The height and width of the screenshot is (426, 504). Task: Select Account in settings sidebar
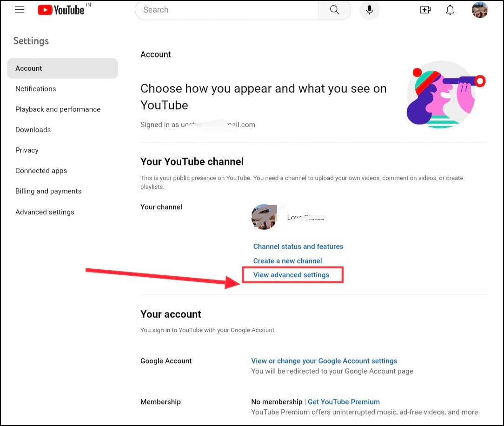(x=62, y=68)
